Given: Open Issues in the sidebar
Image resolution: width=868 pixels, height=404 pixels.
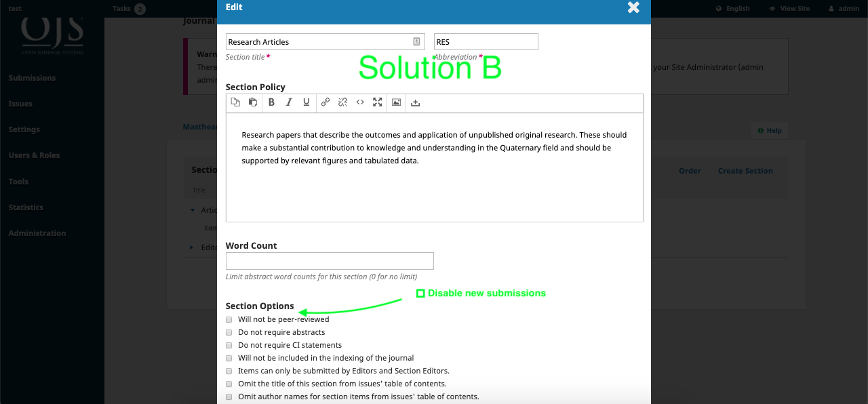Looking at the screenshot, I should point(20,104).
